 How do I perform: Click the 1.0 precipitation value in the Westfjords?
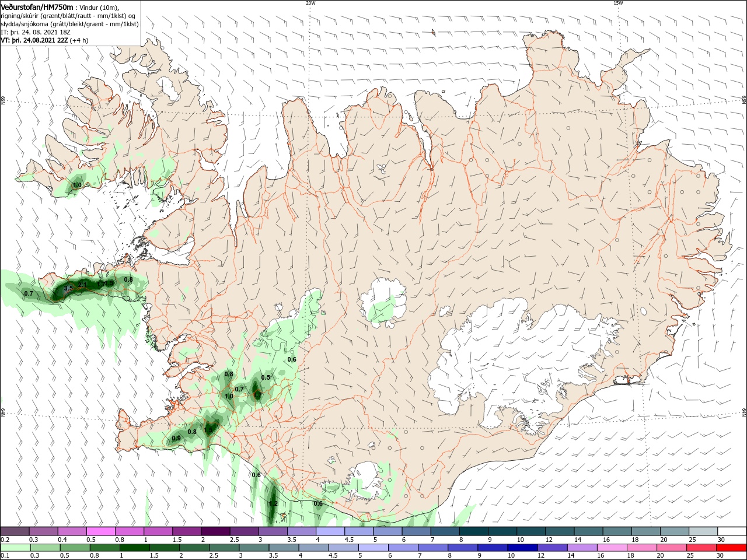(x=76, y=185)
